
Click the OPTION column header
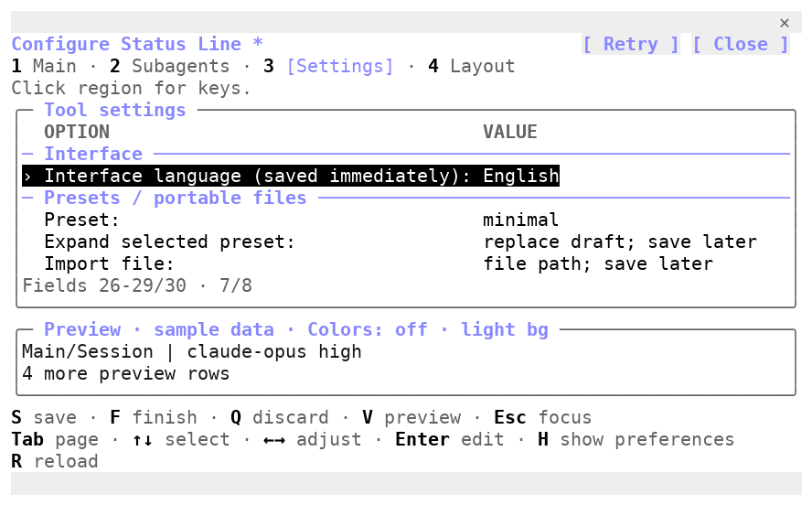tap(77, 132)
